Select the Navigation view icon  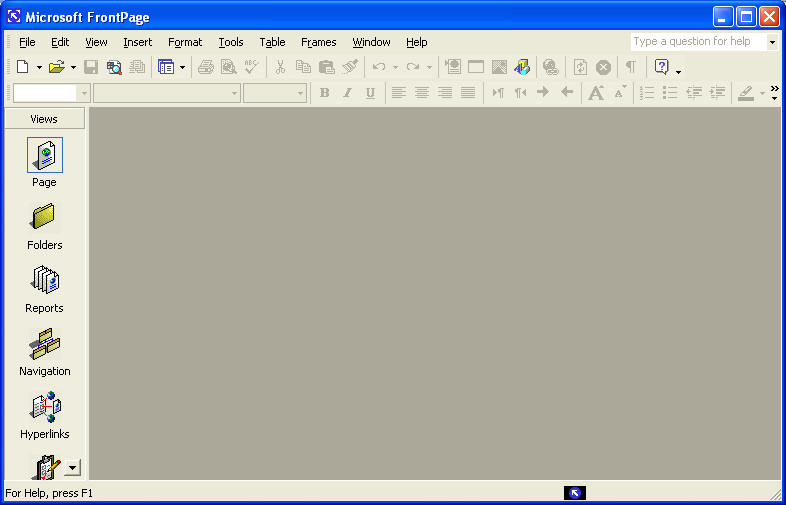click(44, 351)
